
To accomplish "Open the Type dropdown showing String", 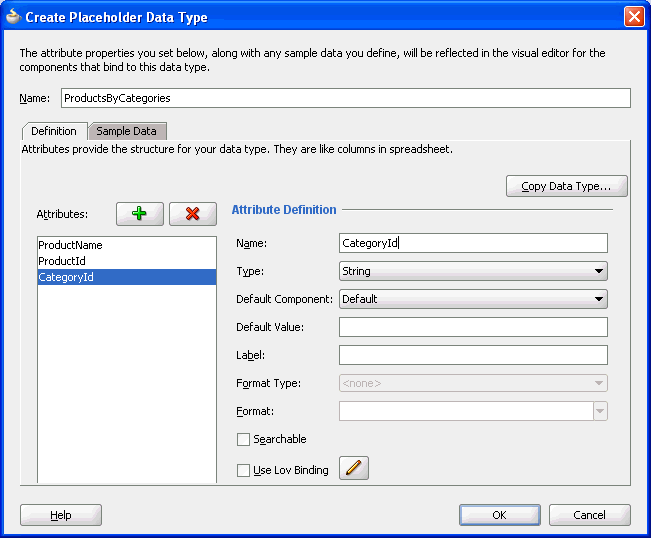I will coord(473,271).
